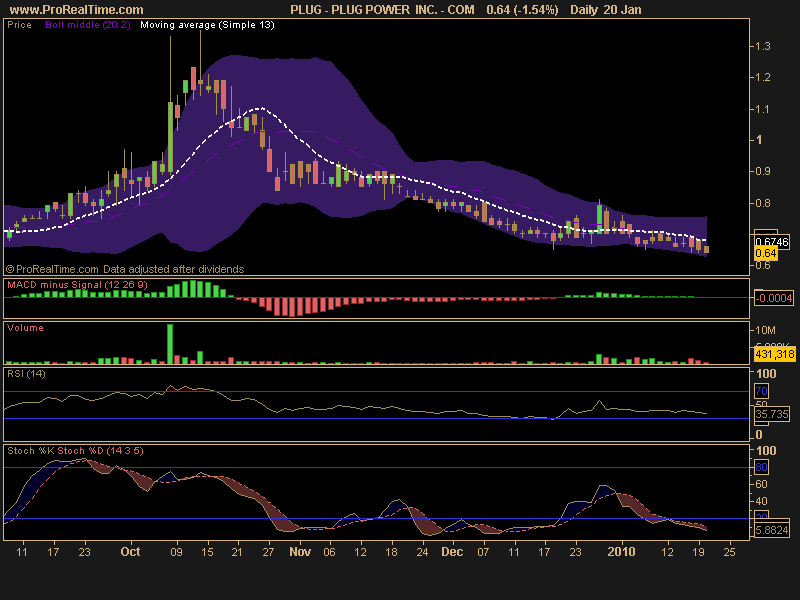800x600 pixels.
Task: Click the www.ProRealTime.com header text
Action: click(x=77, y=10)
